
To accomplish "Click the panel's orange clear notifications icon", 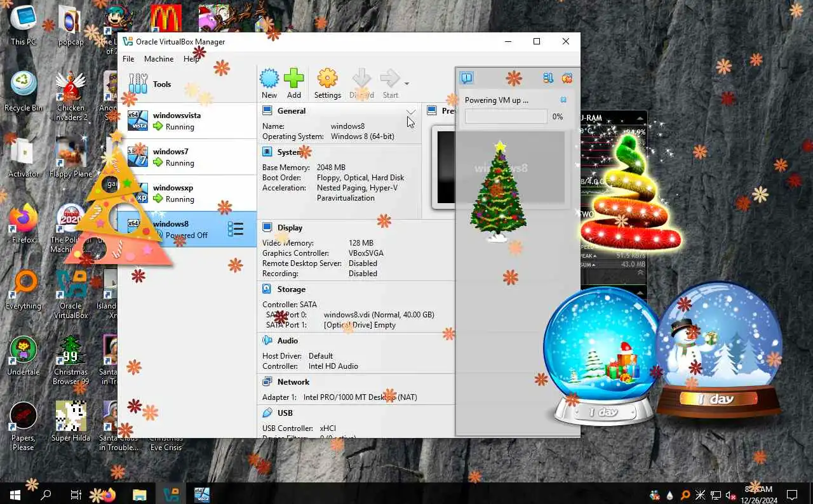I will point(567,78).
